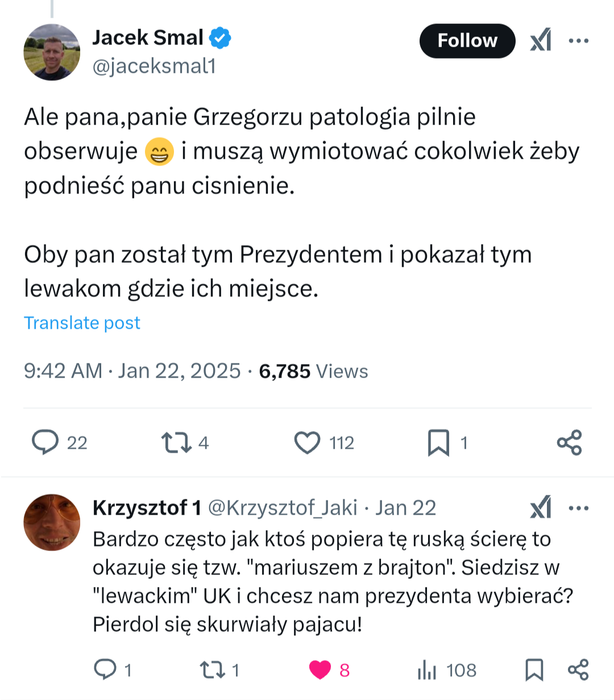Bookmark Krzysztof 1's reply
The width and height of the screenshot is (614, 700).
pos(534,669)
